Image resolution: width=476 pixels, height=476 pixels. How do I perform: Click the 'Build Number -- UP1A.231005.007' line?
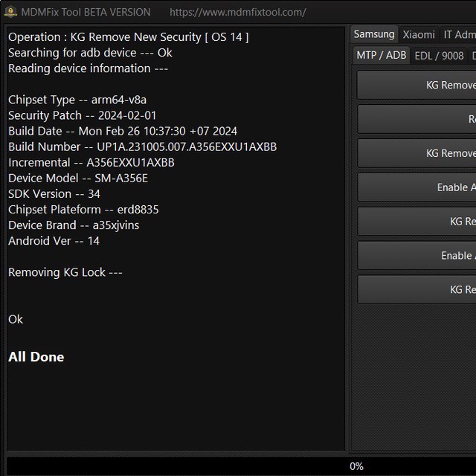point(142,147)
